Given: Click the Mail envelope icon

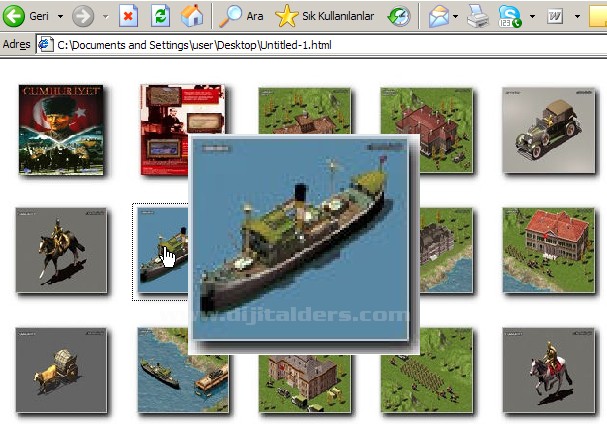Looking at the screenshot, I should (x=439, y=16).
